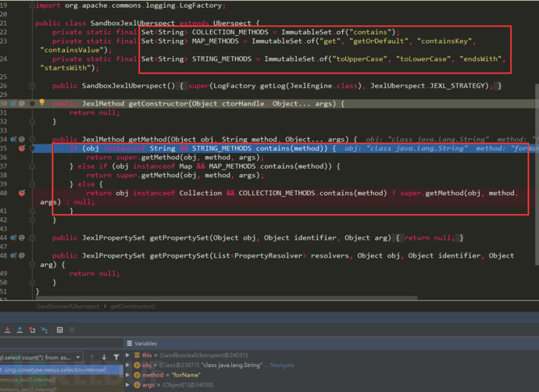Collapse the import block fold on line 19
Screen dimensions: 539x392
coord(32,5)
